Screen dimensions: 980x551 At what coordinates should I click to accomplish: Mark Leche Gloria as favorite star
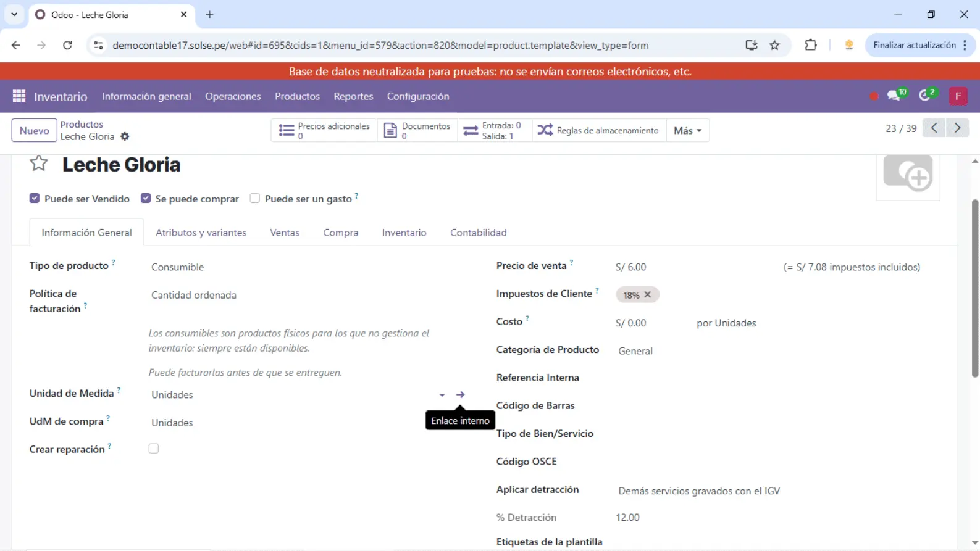click(39, 164)
